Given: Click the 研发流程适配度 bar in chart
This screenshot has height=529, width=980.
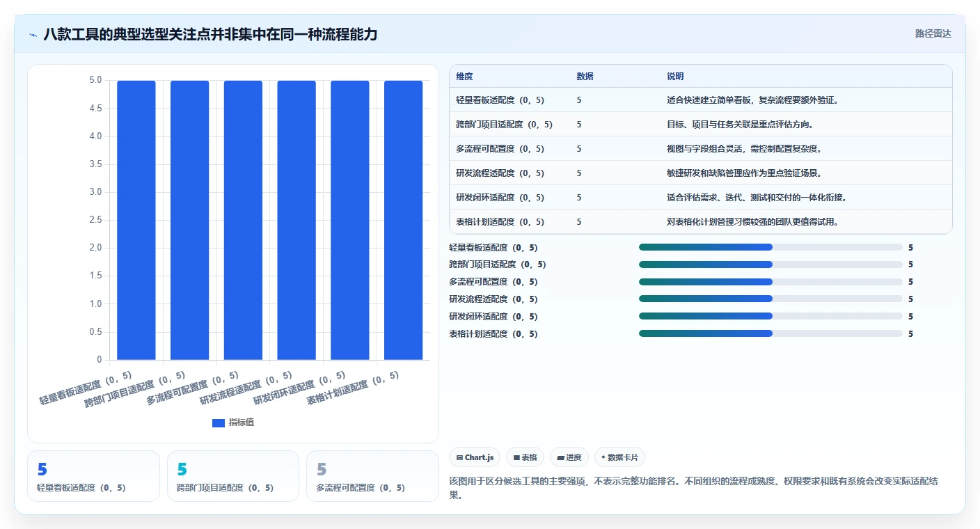Looking at the screenshot, I should [x=297, y=220].
